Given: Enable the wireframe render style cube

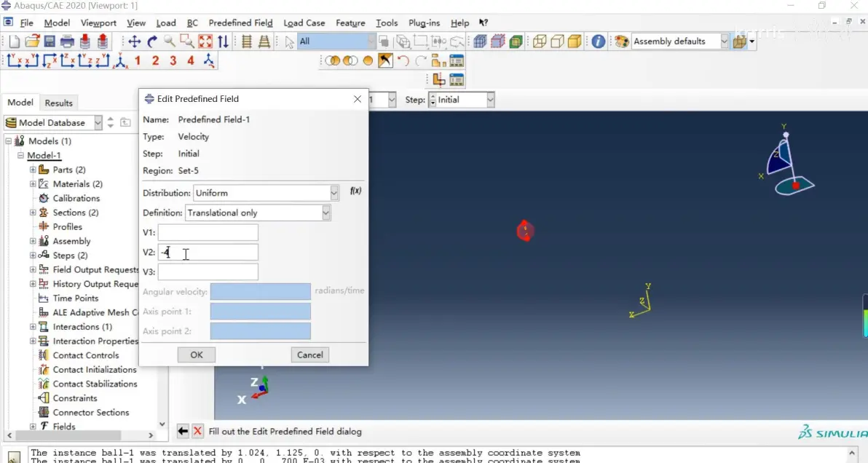Looking at the screenshot, I should coord(540,41).
